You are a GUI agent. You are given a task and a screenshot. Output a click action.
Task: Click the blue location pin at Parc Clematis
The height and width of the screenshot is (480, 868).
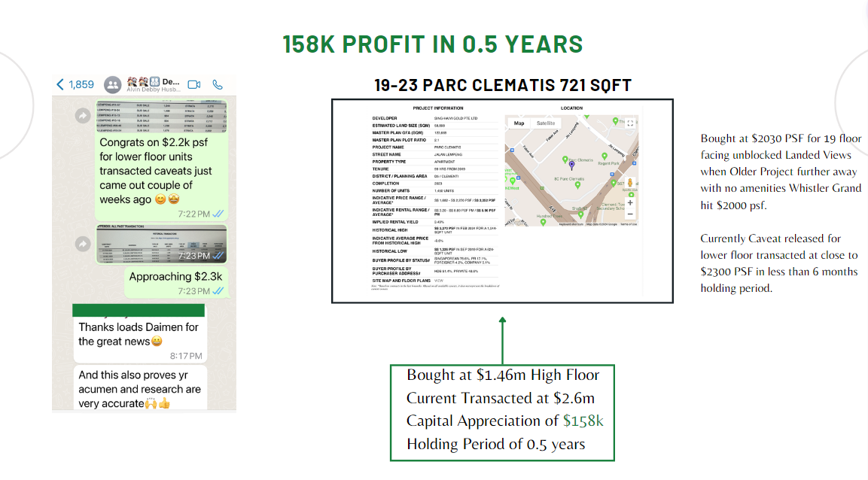click(x=571, y=165)
